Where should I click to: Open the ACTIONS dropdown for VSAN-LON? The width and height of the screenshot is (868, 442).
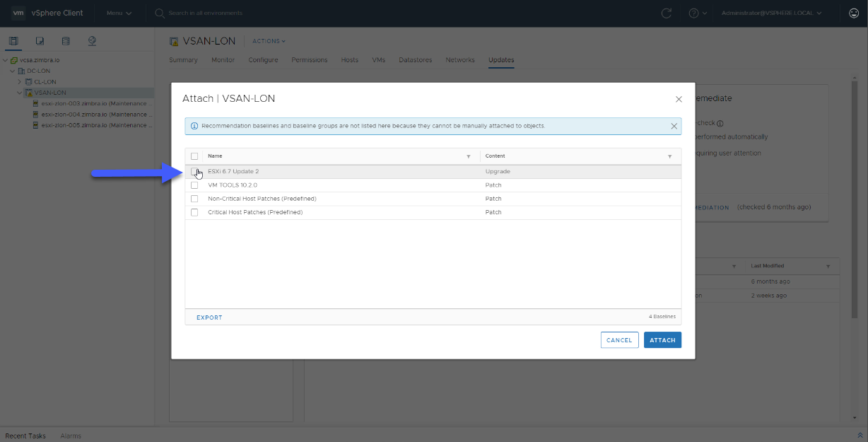[x=269, y=41]
